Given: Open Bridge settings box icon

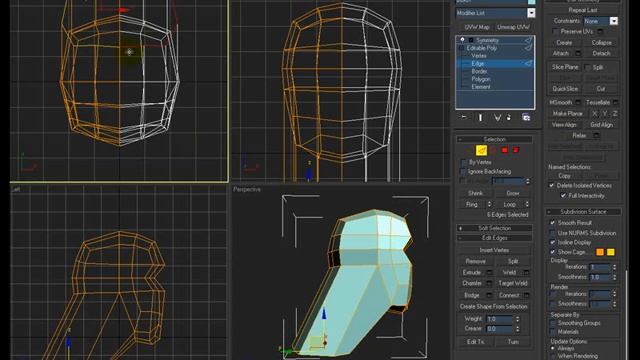Looking at the screenshot, I should 489,295.
